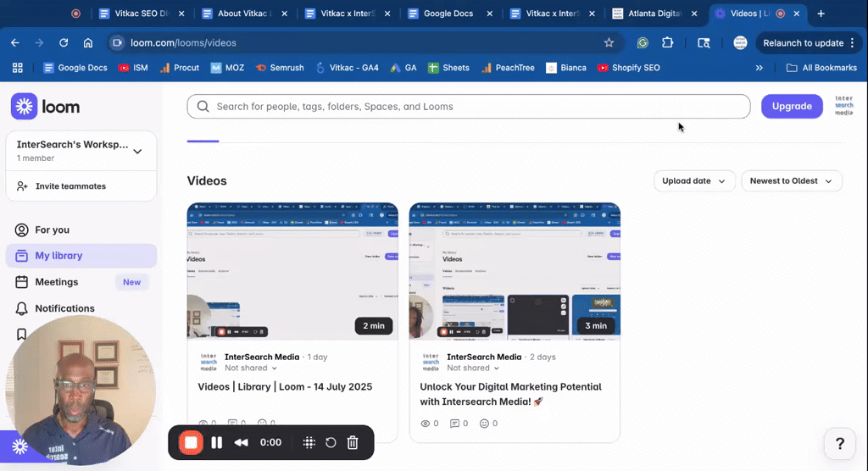
Task: Open the Chrome profile avatar
Action: coord(740,42)
